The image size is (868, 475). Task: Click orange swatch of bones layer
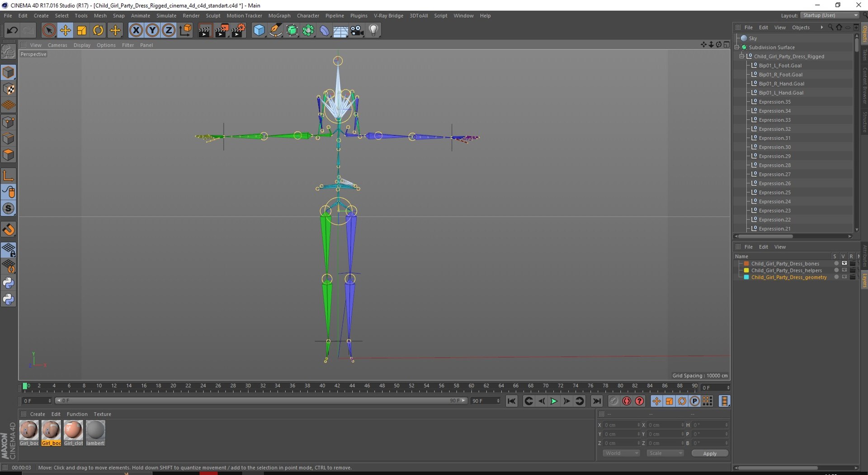(746, 263)
